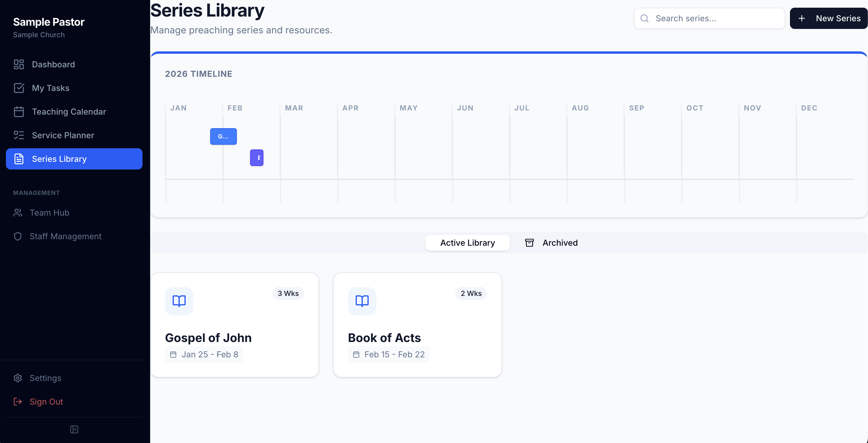Click the Settings menu item

[x=46, y=378]
